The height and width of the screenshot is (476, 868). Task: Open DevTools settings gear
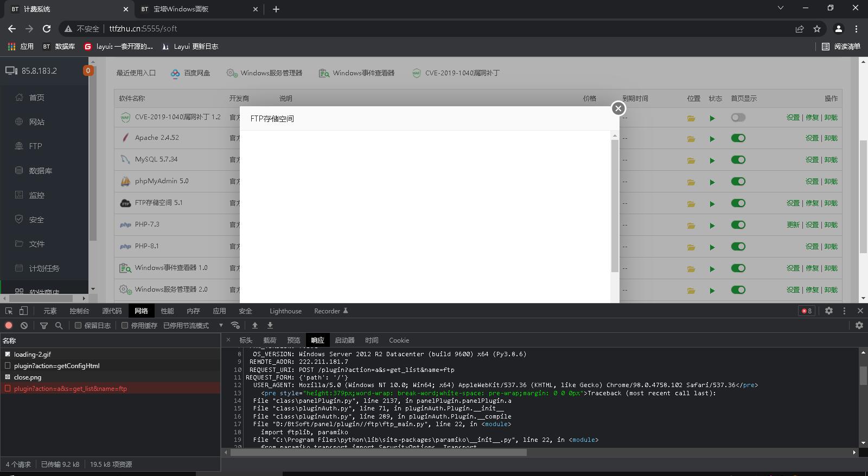click(829, 311)
